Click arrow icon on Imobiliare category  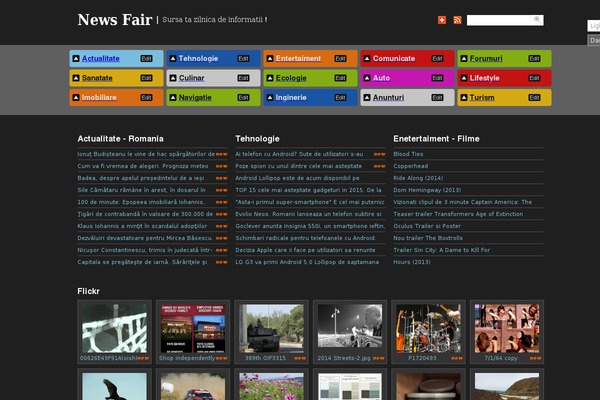pos(76,98)
